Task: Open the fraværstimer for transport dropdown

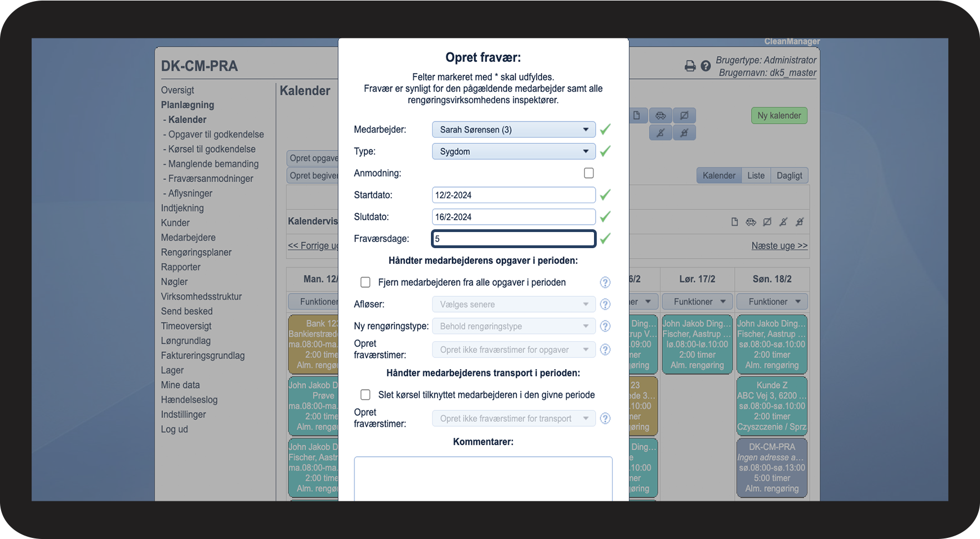Action: point(514,419)
